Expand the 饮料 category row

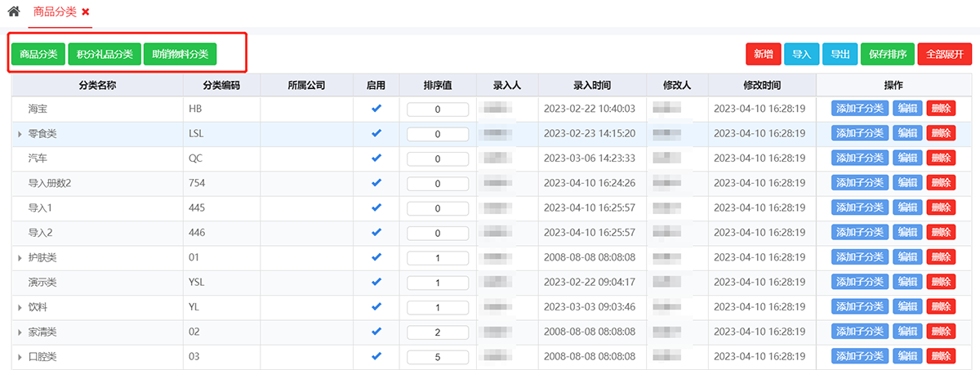pyautogui.click(x=20, y=308)
